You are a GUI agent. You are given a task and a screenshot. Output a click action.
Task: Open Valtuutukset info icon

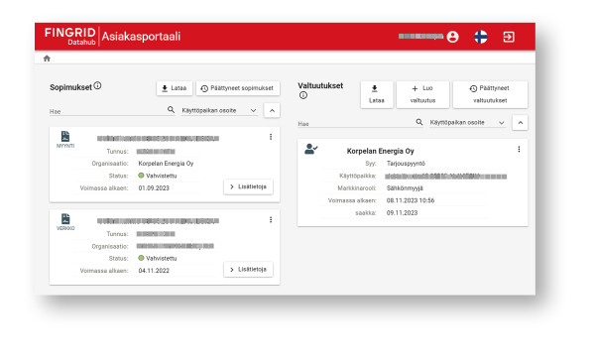[302, 95]
